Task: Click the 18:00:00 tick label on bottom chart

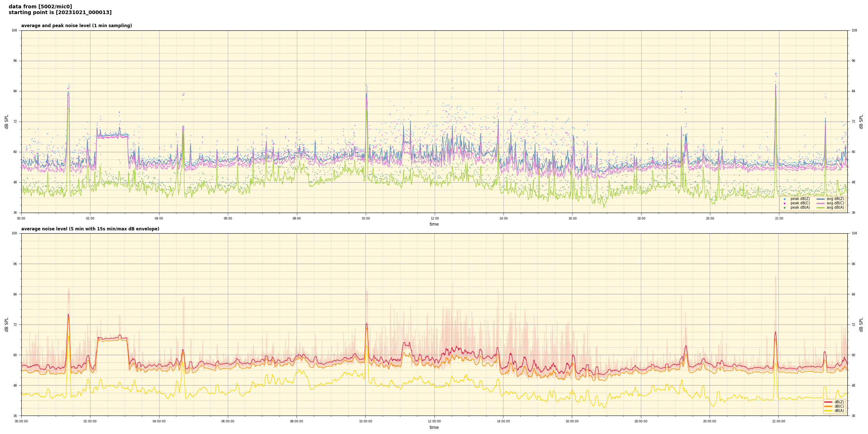Action: (641, 421)
